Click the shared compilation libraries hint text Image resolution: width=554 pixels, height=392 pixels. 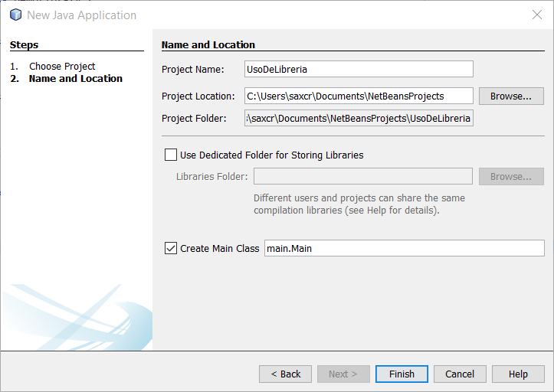pyautogui.click(x=359, y=204)
